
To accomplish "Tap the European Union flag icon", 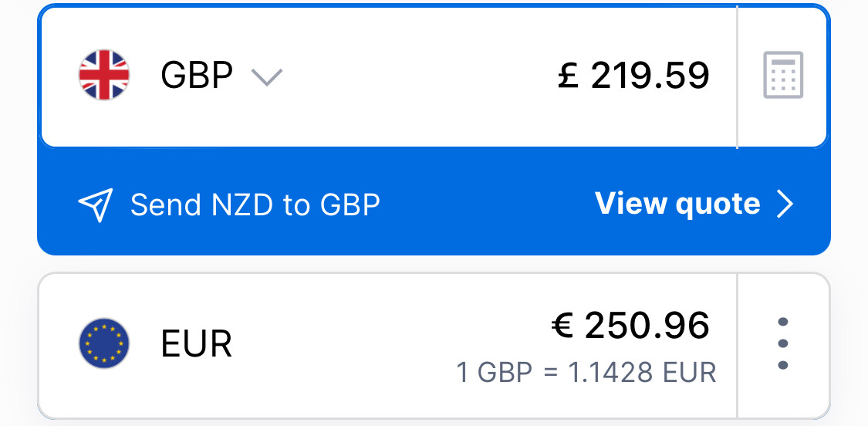I will point(104,343).
